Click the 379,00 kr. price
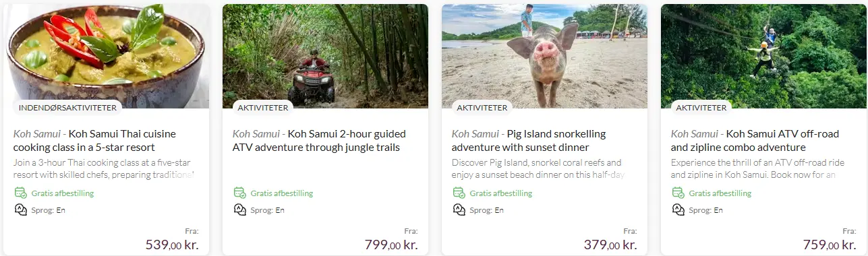Image resolution: width=868 pixels, height=256 pixels. pyautogui.click(x=610, y=245)
